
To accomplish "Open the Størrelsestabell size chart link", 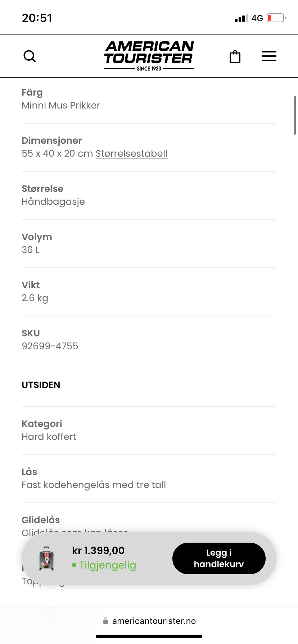I will (x=132, y=153).
